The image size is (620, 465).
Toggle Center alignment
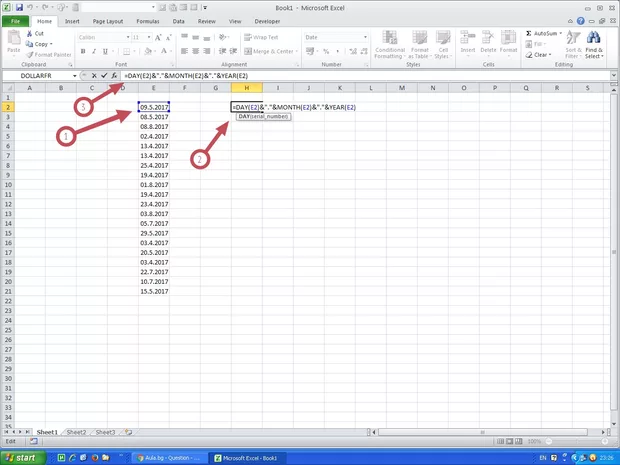[x=195, y=51]
